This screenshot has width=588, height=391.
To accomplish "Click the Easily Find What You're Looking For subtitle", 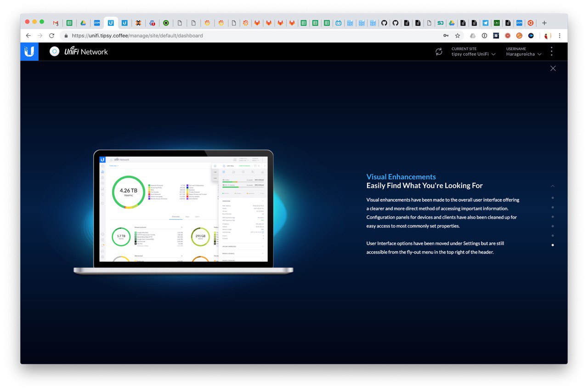I will coord(424,186).
